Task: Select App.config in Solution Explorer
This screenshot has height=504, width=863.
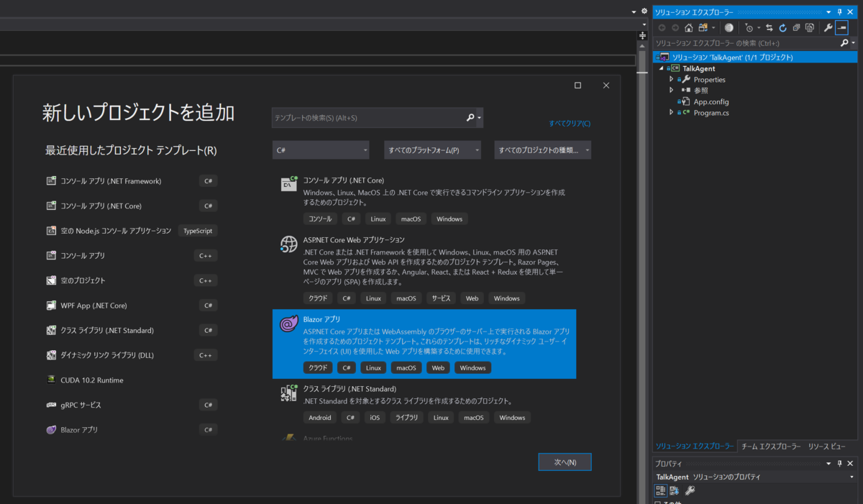Action: (711, 102)
